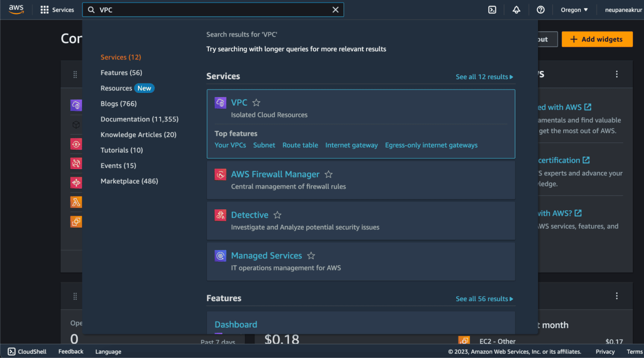Expand the Oregon region dropdown
644x358 pixels.
[x=574, y=10]
